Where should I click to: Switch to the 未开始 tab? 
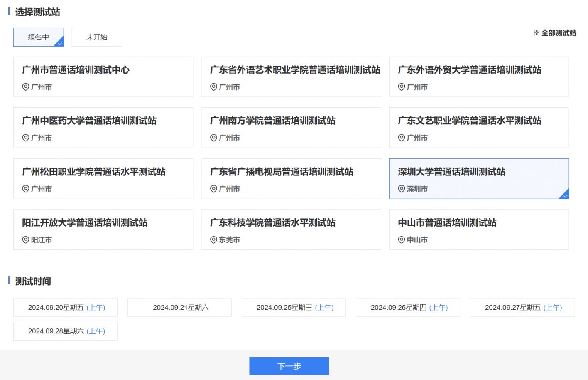tap(97, 37)
